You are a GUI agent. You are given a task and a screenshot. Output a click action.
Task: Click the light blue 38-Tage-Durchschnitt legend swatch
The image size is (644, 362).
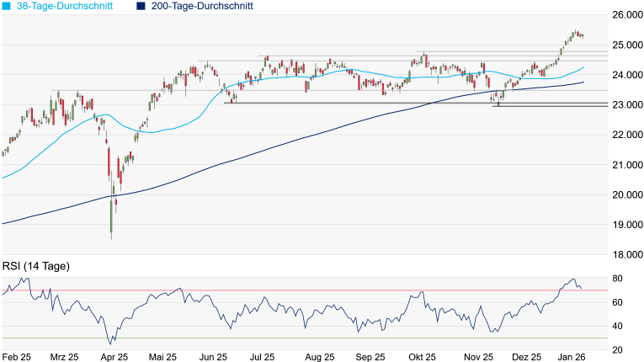pyautogui.click(x=5, y=6)
